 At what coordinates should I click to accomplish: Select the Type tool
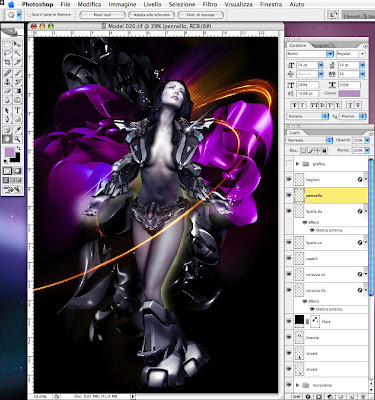(17, 110)
